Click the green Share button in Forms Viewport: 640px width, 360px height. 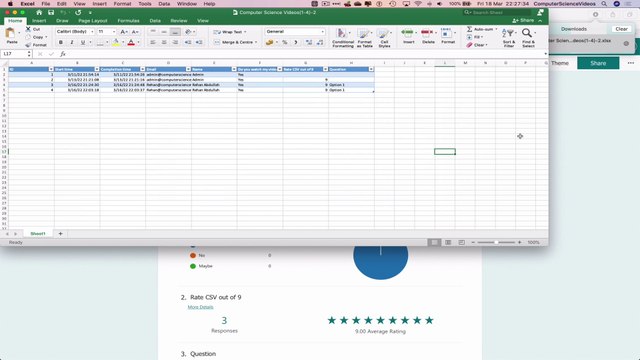pos(598,63)
